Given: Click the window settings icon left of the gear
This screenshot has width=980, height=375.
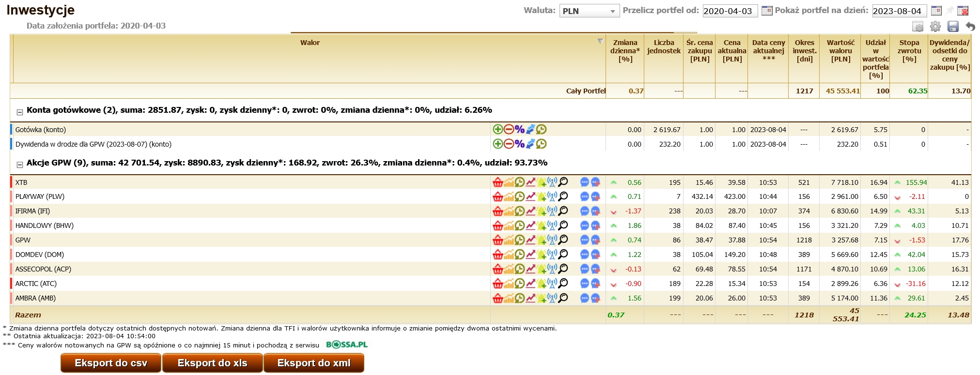Looking at the screenshot, I should 918,27.
